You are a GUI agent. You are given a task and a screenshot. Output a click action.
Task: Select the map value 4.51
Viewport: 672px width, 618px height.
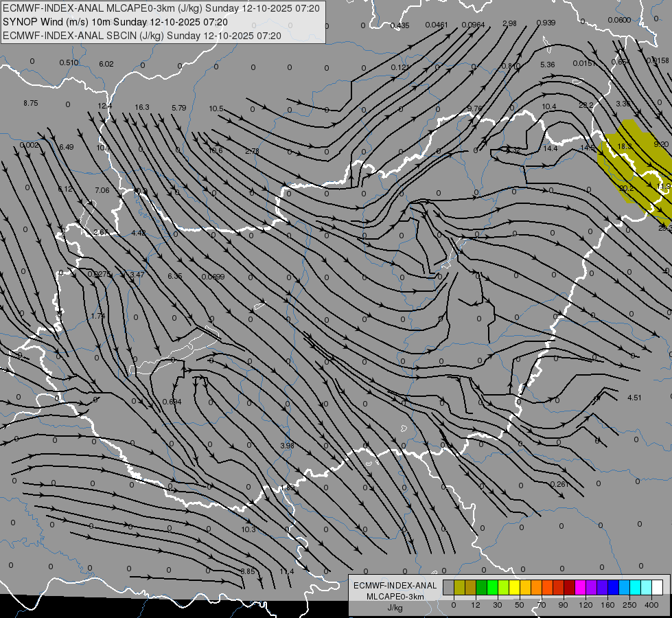[x=634, y=398]
